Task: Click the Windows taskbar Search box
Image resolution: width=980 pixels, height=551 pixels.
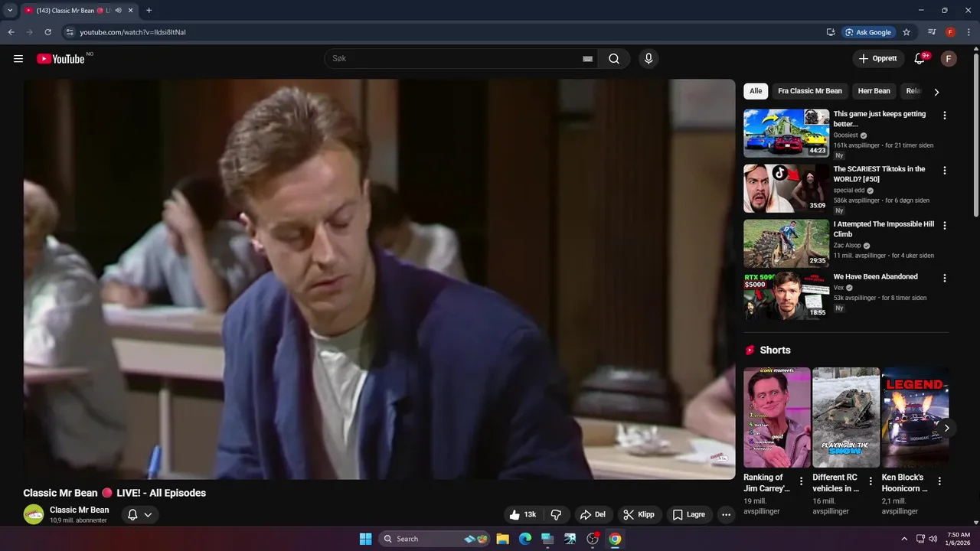Action: (x=436, y=539)
